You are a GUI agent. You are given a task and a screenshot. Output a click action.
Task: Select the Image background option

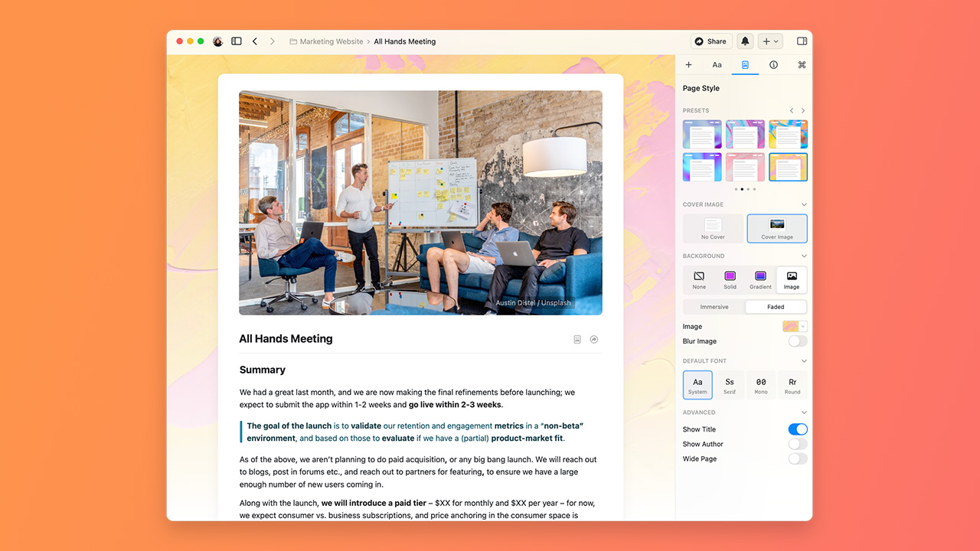791,279
